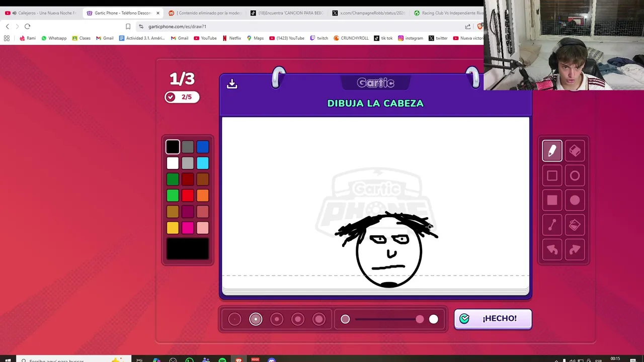Switch to the x.com/ChampagneRobb tab
This screenshot has width=644, height=362.
[369, 13]
